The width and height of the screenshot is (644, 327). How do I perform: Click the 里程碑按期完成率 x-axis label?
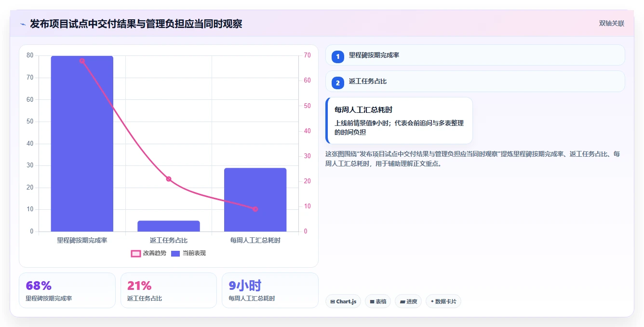82,240
